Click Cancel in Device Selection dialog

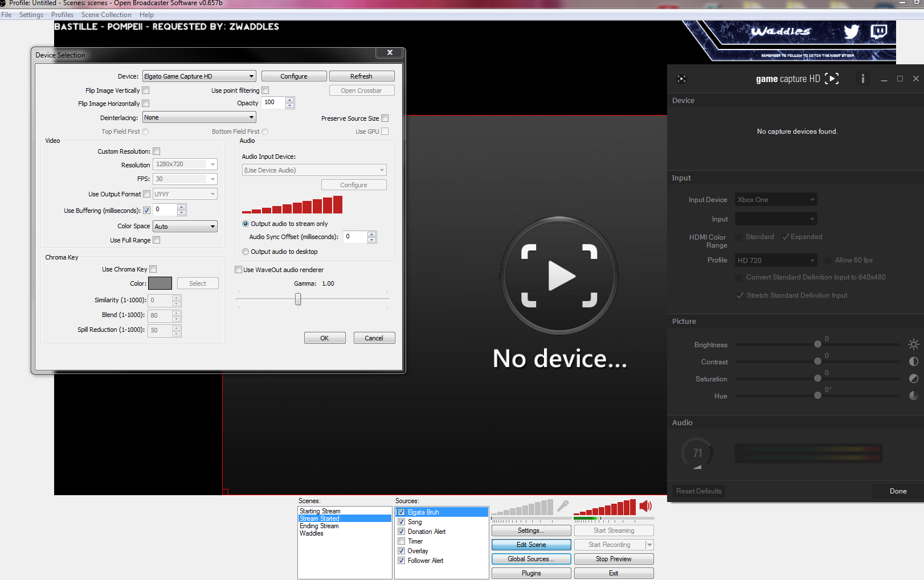[x=374, y=338]
